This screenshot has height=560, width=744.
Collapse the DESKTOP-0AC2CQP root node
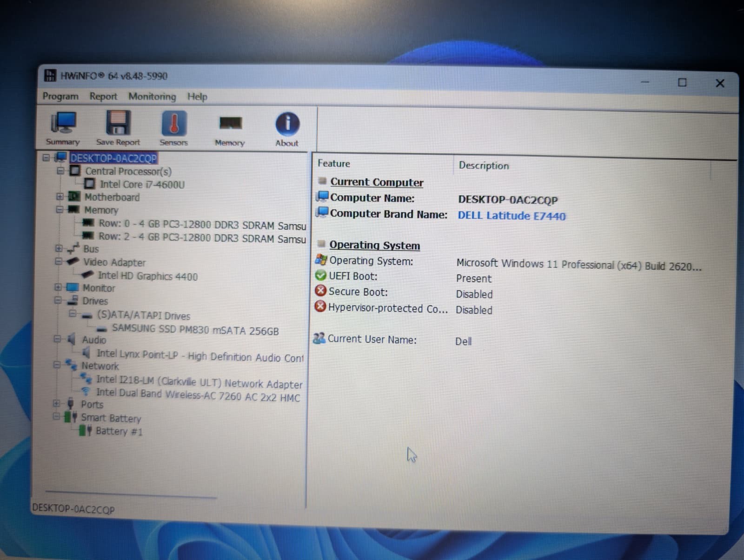(46, 158)
